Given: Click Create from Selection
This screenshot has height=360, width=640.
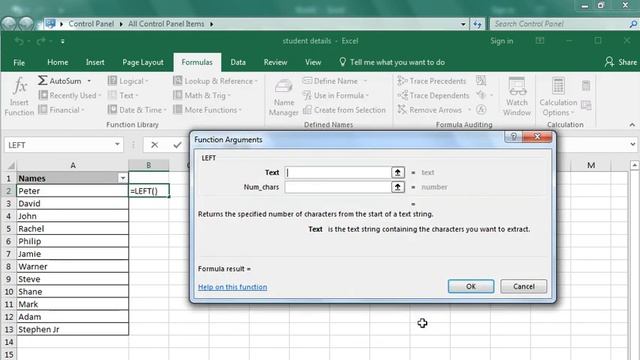Looking at the screenshot, I should [x=344, y=110].
